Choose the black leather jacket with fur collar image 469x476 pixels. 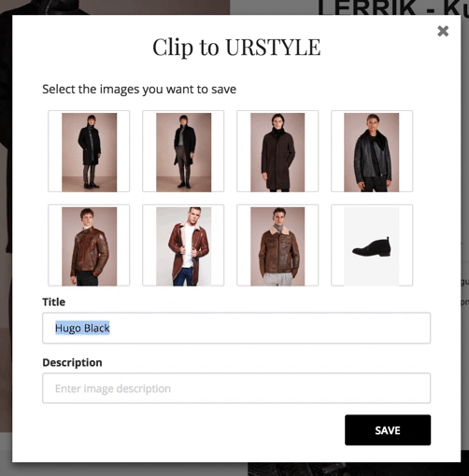click(x=372, y=151)
